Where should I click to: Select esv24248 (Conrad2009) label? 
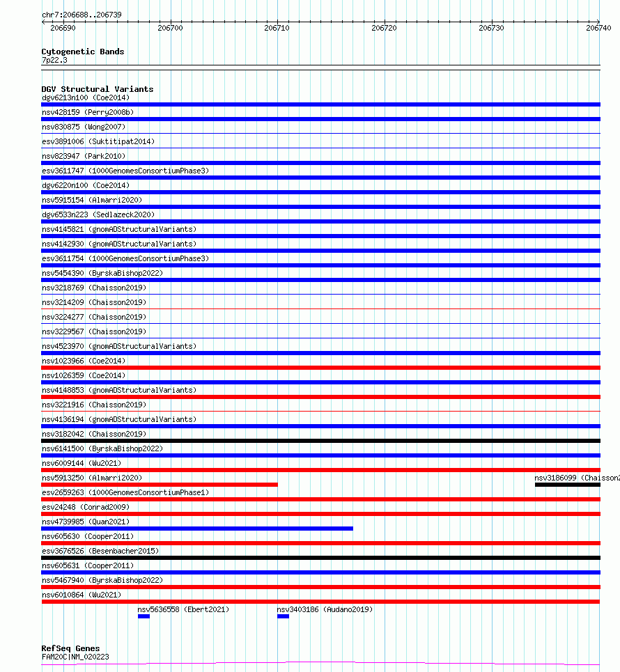point(85,507)
